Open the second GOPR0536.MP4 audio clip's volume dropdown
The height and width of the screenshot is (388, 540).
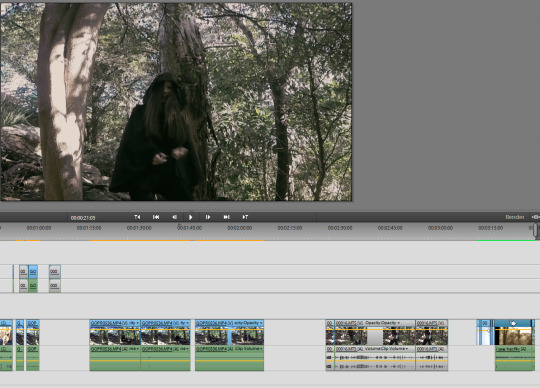tap(188, 349)
